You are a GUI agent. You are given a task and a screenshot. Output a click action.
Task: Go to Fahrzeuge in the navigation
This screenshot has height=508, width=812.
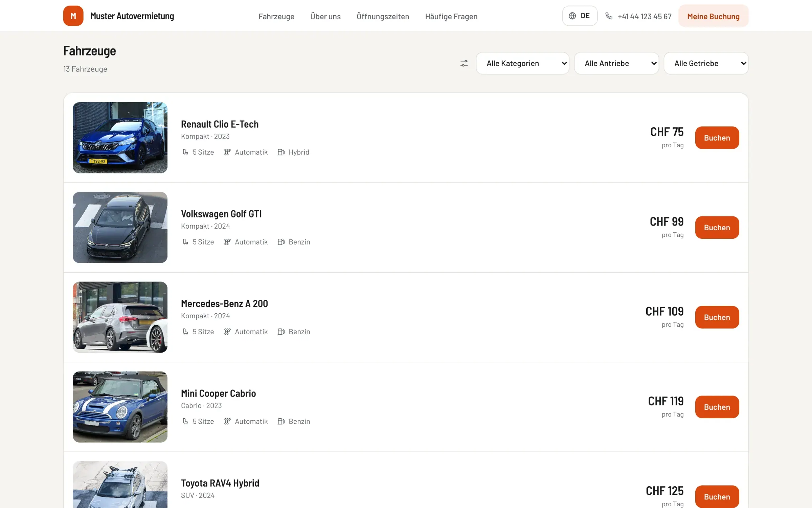(276, 16)
